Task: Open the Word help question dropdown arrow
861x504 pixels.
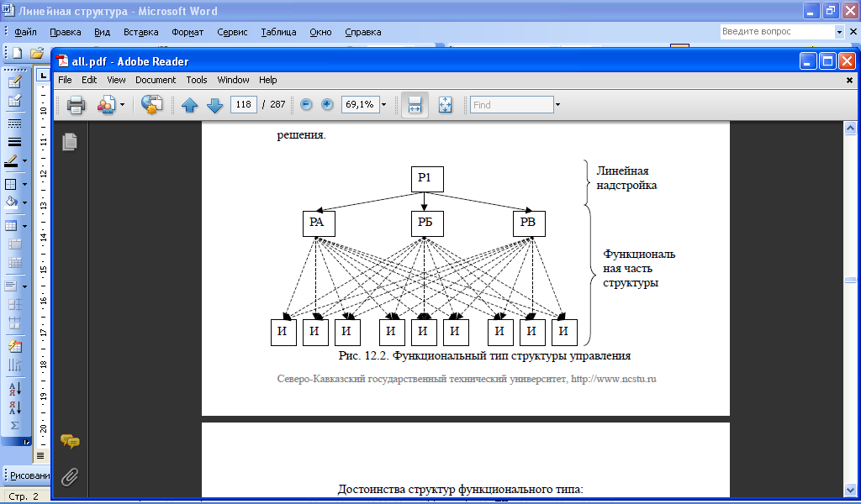Action: click(x=839, y=32)
